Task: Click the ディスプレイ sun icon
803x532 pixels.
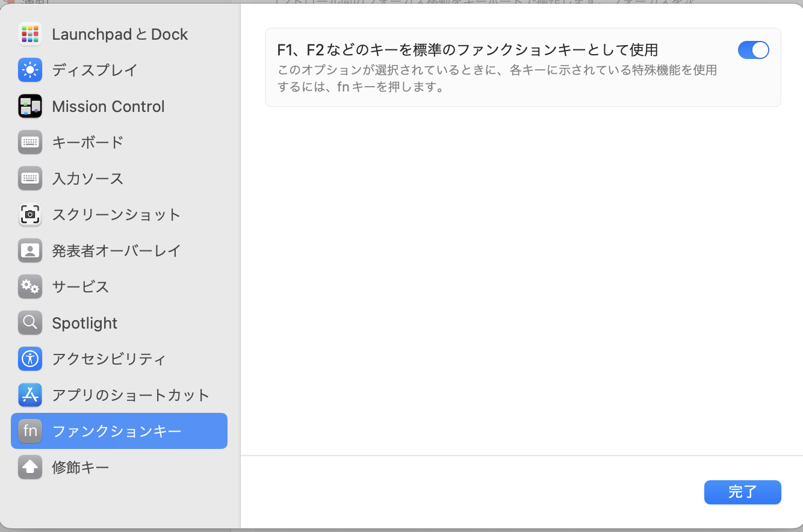Action: [29, 70]
